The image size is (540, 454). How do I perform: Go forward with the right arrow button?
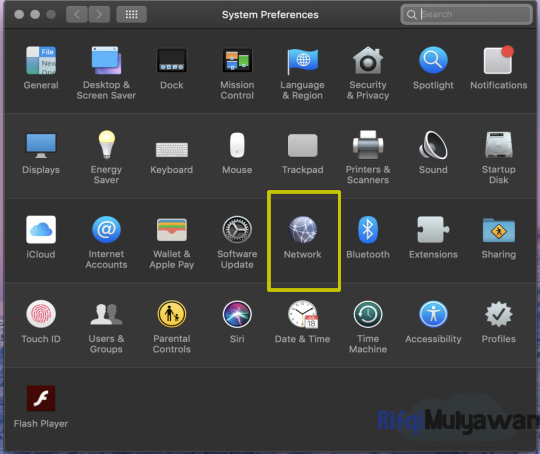(99, 14)
